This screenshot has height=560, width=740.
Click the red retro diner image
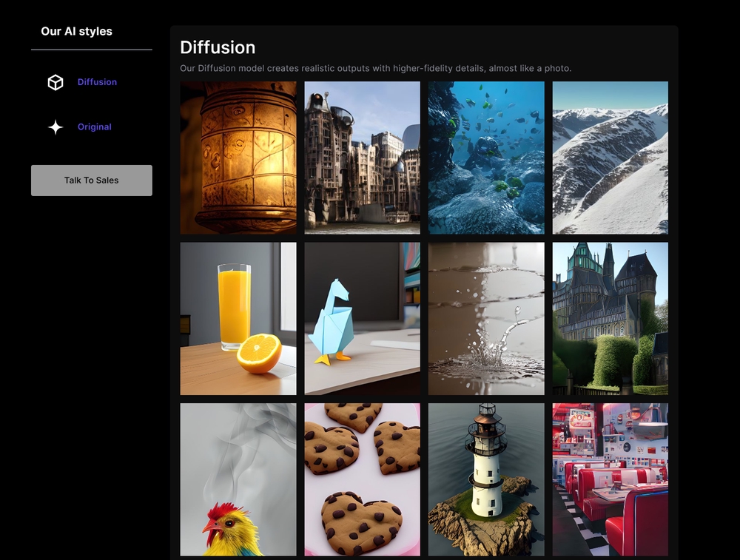click(x=610, y=479)
